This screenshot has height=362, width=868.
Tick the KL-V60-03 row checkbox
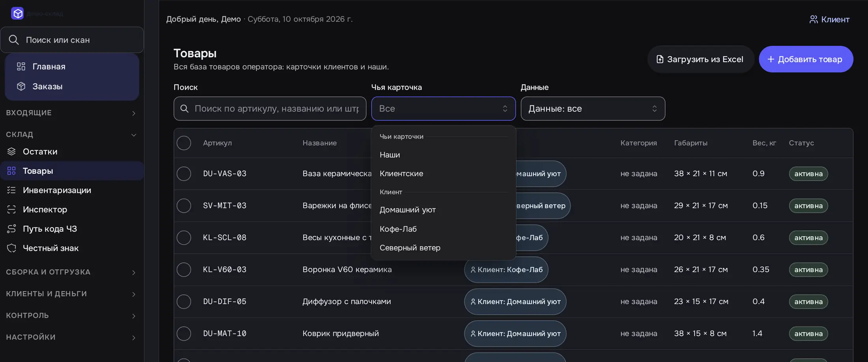[184, 270]
